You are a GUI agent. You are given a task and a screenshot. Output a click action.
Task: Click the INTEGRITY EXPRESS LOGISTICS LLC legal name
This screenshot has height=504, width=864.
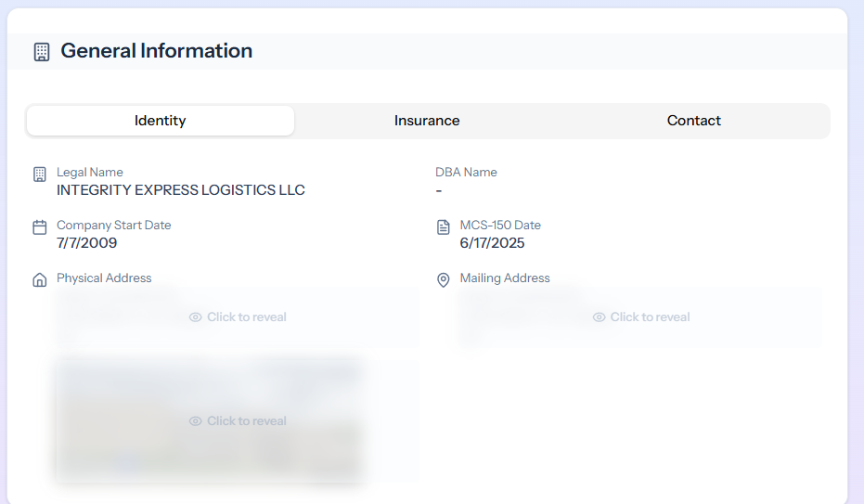click(x=181, y=190)
